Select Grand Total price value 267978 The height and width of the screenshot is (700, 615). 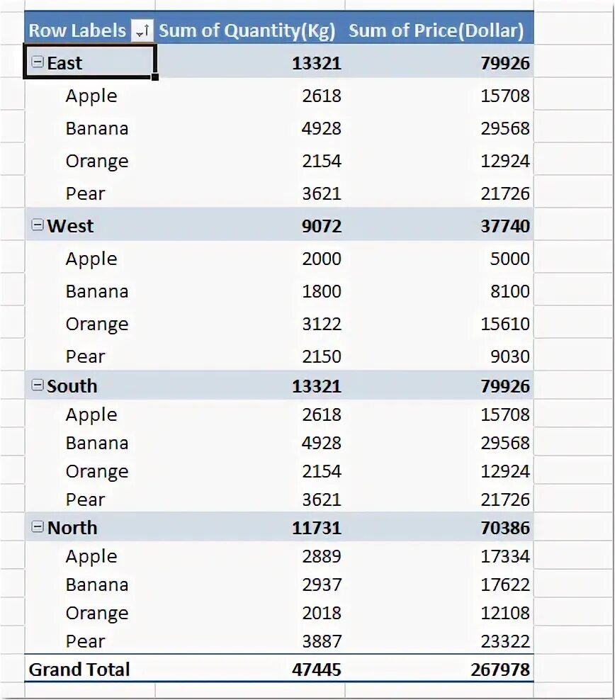click(500, 670)
